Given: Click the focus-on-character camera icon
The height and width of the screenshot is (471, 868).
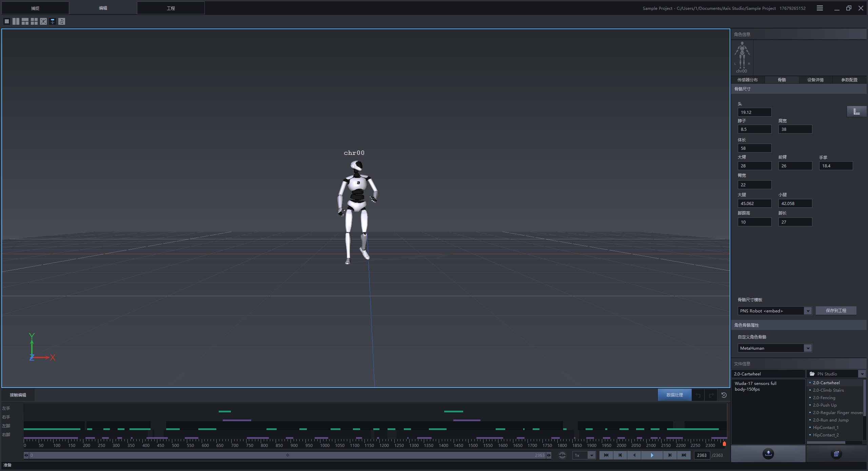Looking at the screenshot, I should tap(43, 21).
